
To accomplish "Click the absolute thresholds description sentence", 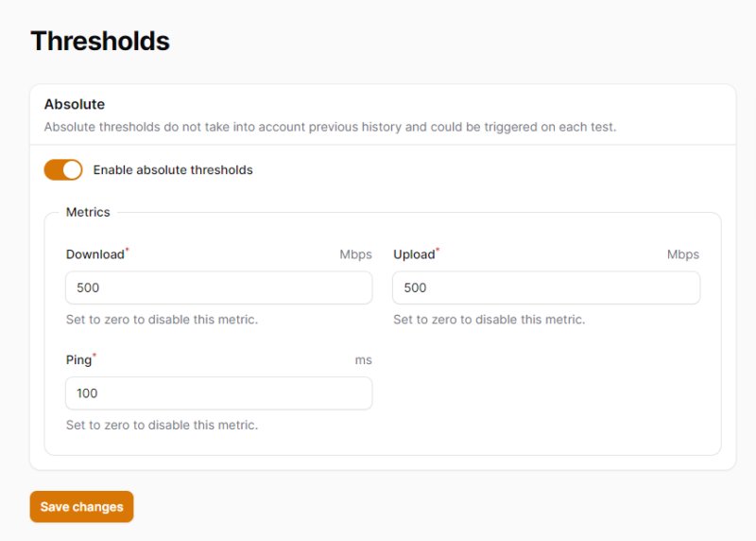I will click(330, 127).
